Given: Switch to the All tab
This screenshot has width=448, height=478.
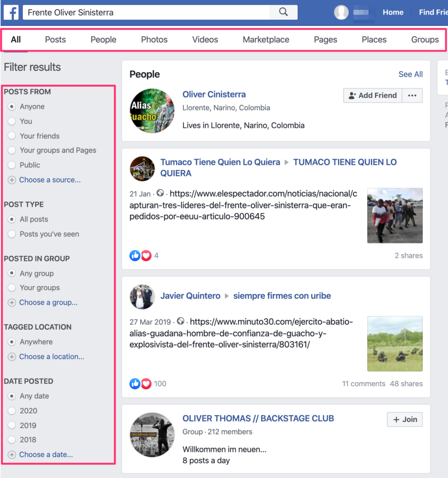Looking at the screenshot, I should [16, 40].
